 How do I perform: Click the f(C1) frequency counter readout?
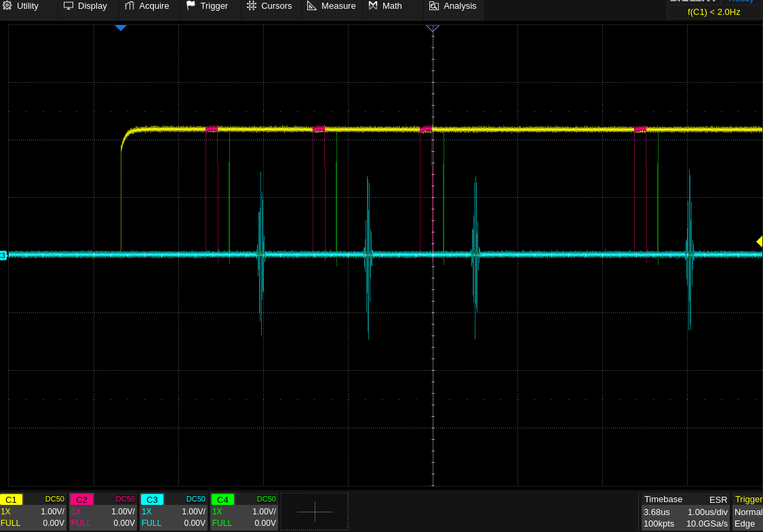pos(713,12)
